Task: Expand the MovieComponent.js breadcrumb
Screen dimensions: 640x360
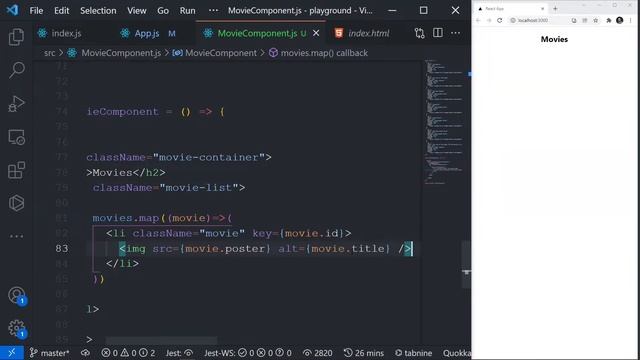Action: (x=121, y=53)
